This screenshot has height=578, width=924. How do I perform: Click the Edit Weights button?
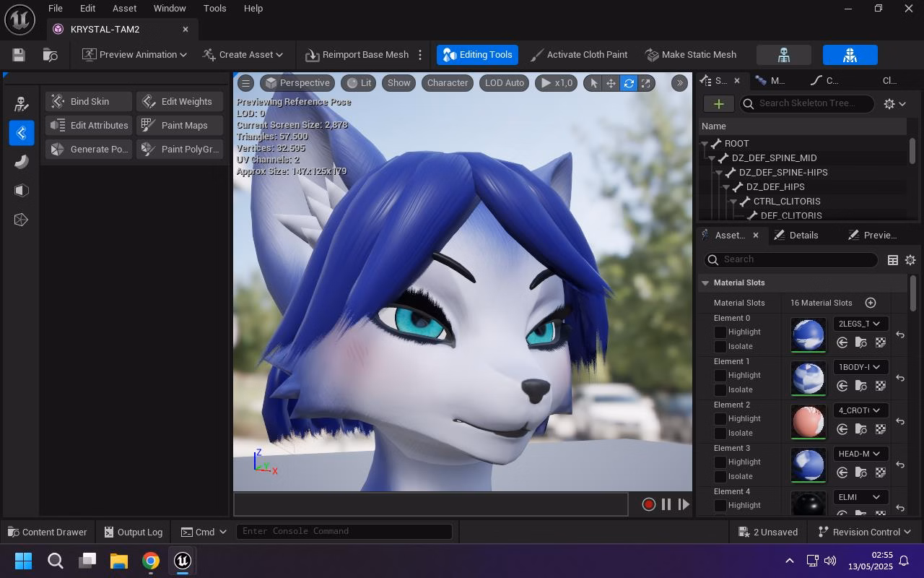click(179, 102)
